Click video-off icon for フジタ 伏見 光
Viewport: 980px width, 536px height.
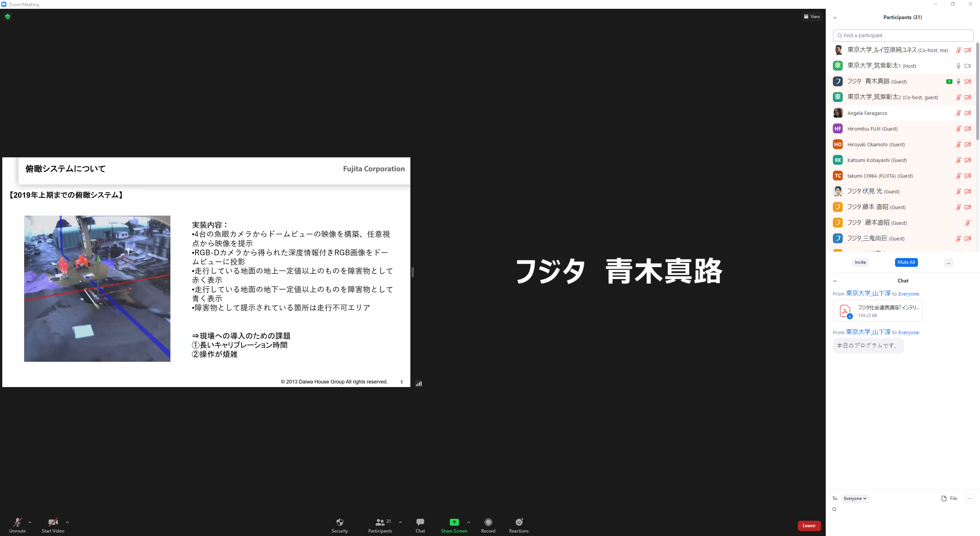968,191
